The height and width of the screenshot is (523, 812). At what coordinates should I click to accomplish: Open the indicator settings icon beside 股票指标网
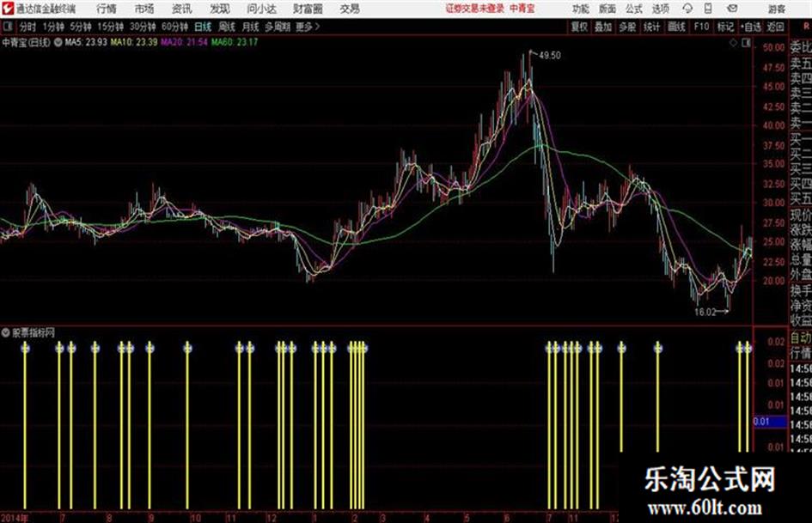point(6,332)
